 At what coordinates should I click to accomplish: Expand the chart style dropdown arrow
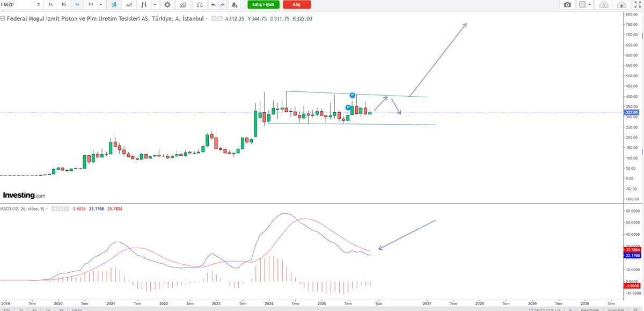155,4
